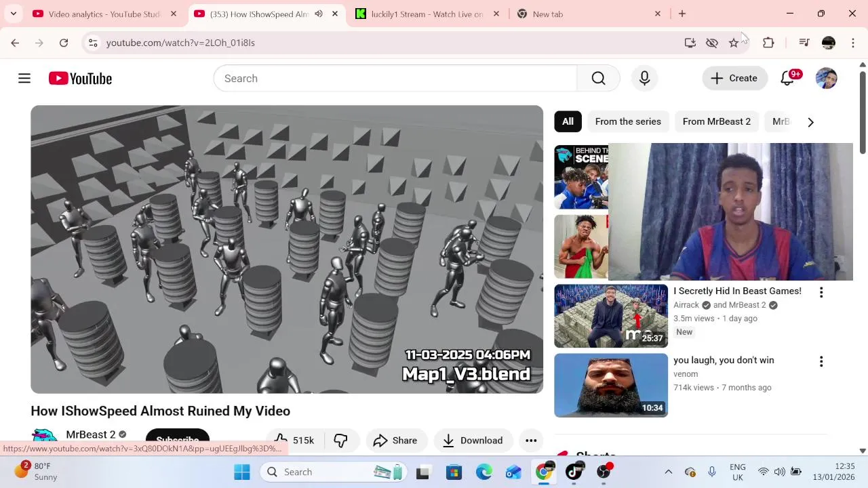Open volume control in system tray
868x488 pixels.
pos(779,472)
